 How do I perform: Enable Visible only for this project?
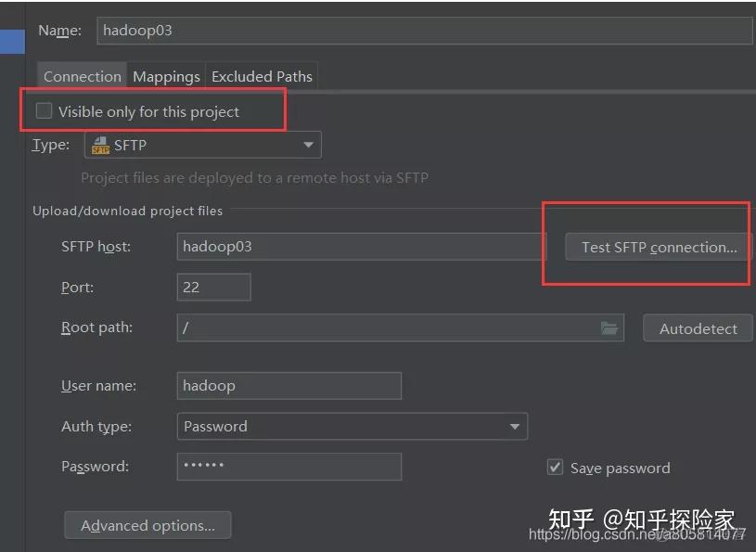point(44,111)
